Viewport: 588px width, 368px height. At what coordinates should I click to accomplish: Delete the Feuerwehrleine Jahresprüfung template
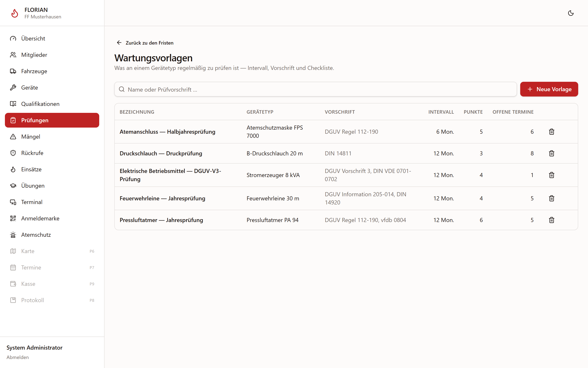coord(551,198)
